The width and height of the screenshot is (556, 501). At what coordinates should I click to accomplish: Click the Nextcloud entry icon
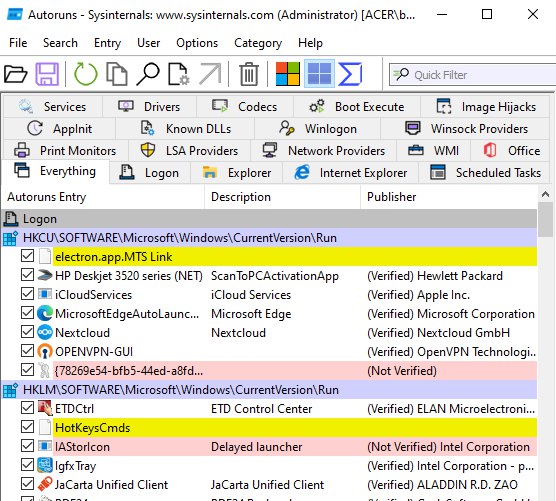(45, 332)
